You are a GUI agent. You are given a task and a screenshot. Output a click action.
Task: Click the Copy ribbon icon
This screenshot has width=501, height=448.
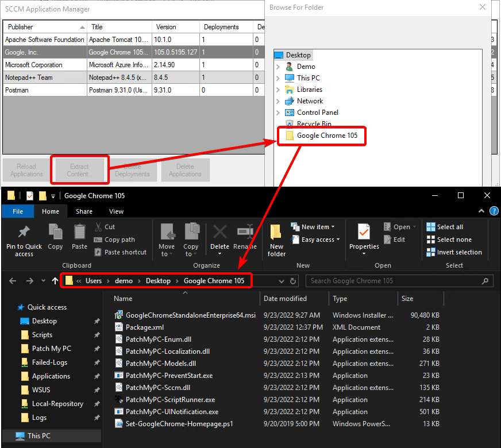(55, 231)
